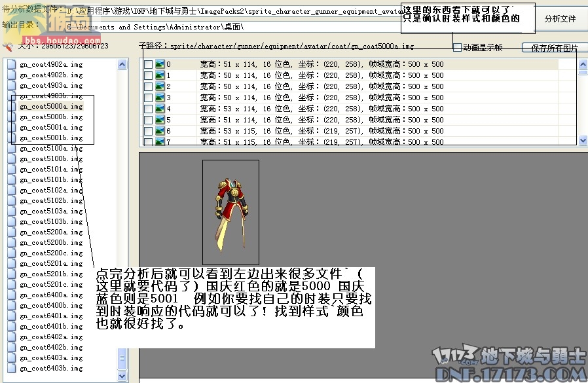Select gn_coat5103b.img in file list

coord(51,222)
